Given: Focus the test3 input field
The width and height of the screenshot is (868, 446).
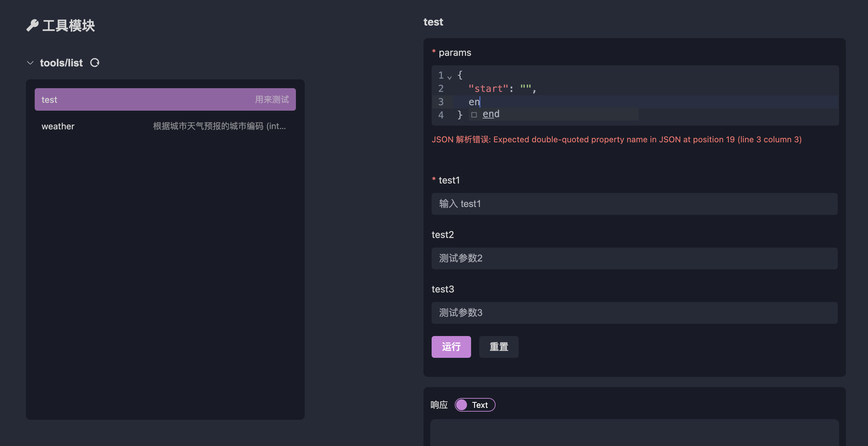Looking at the screenshot, I should [634, 313].
